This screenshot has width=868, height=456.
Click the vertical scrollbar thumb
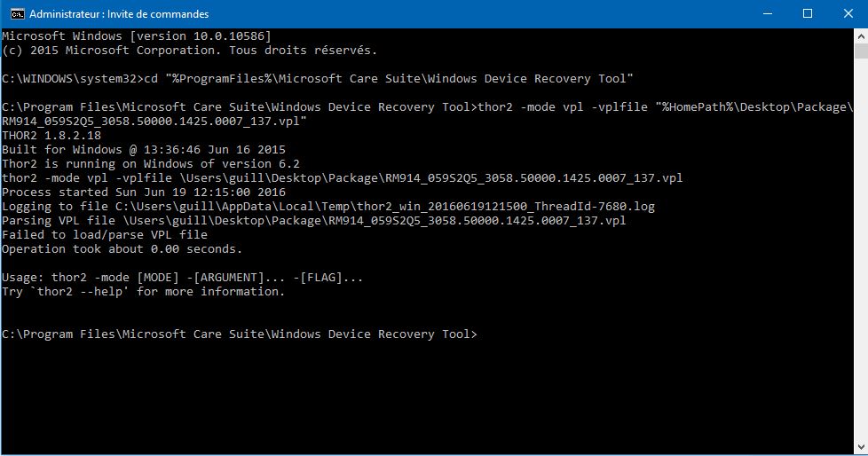click(x=861, y=51)
